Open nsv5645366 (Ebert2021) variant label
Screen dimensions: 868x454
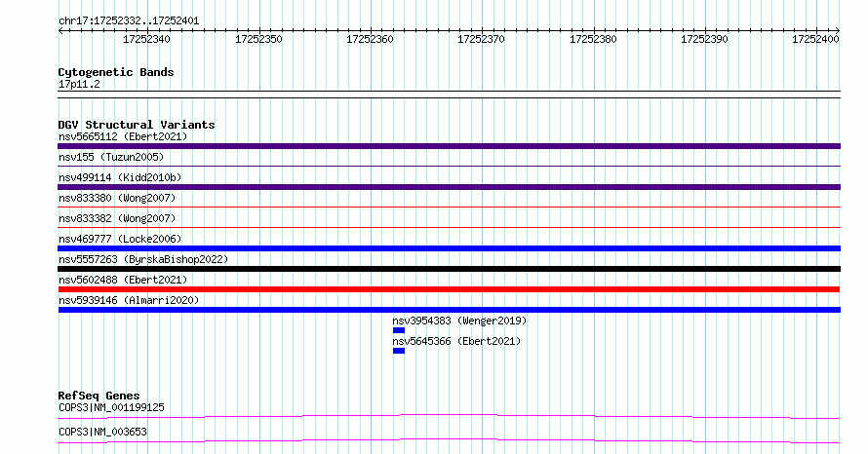(456, 341)
